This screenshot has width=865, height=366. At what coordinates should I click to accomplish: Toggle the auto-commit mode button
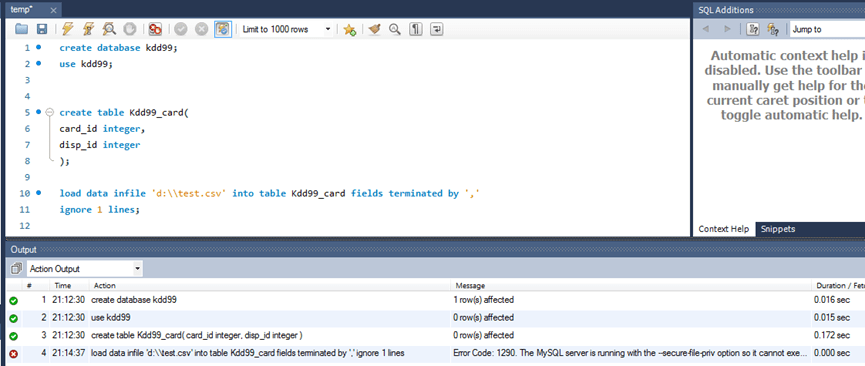(222, 29)
